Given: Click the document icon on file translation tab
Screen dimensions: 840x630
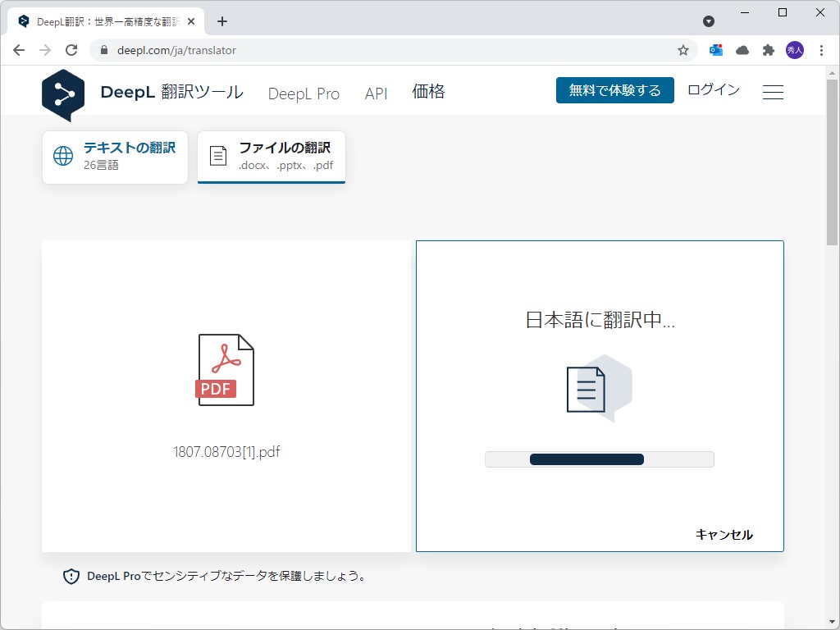Looking at the screenshot, I should [217, 156].
